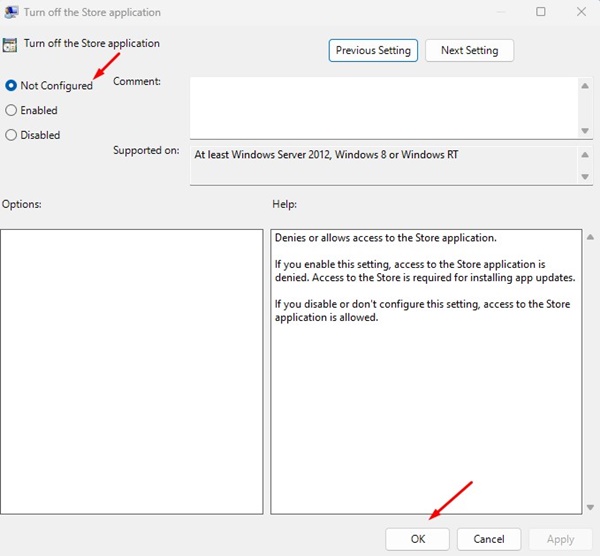Click the empty Options list pane

pyautogui.click(x=132, y=372)
